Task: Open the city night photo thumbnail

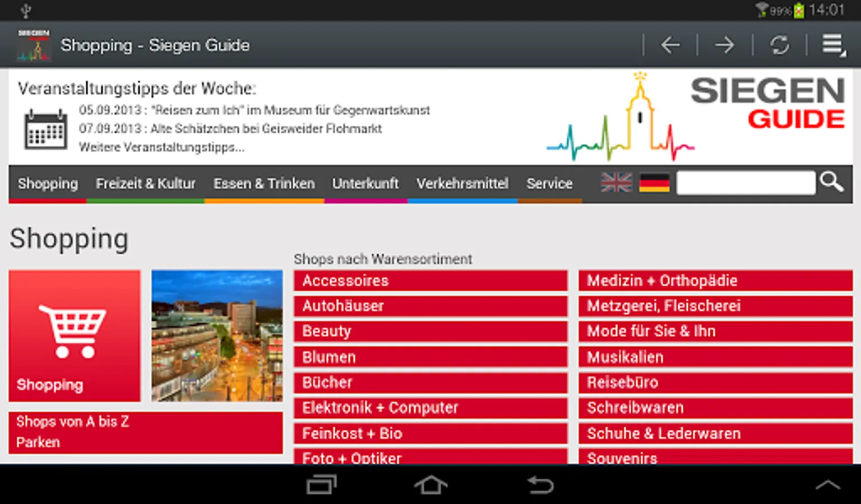Action: click(x=217, y=335)
